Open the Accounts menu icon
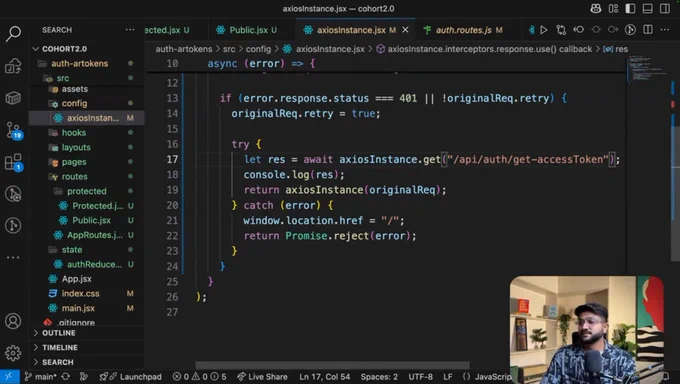The image size is (680, 384). point(13,321)
